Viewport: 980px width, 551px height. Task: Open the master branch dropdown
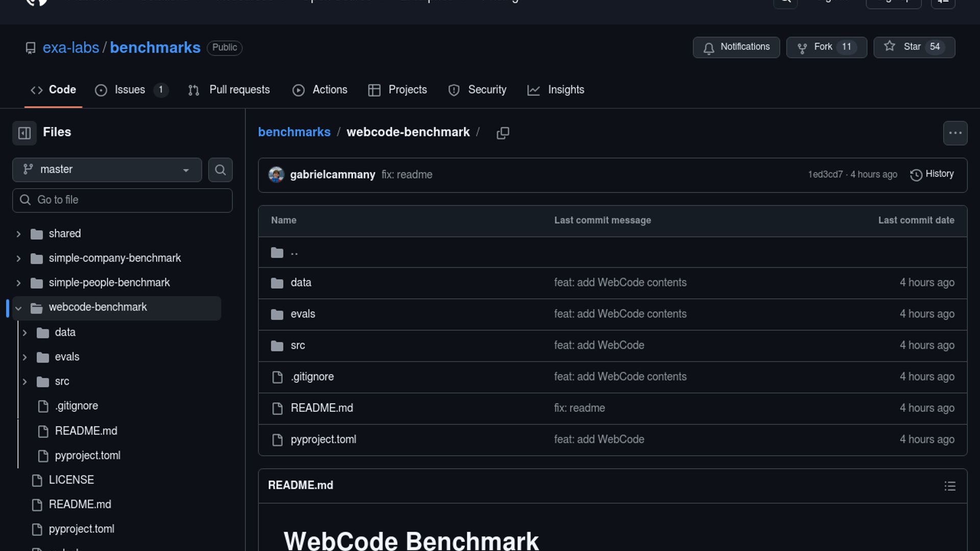click(x=107, y=169)
